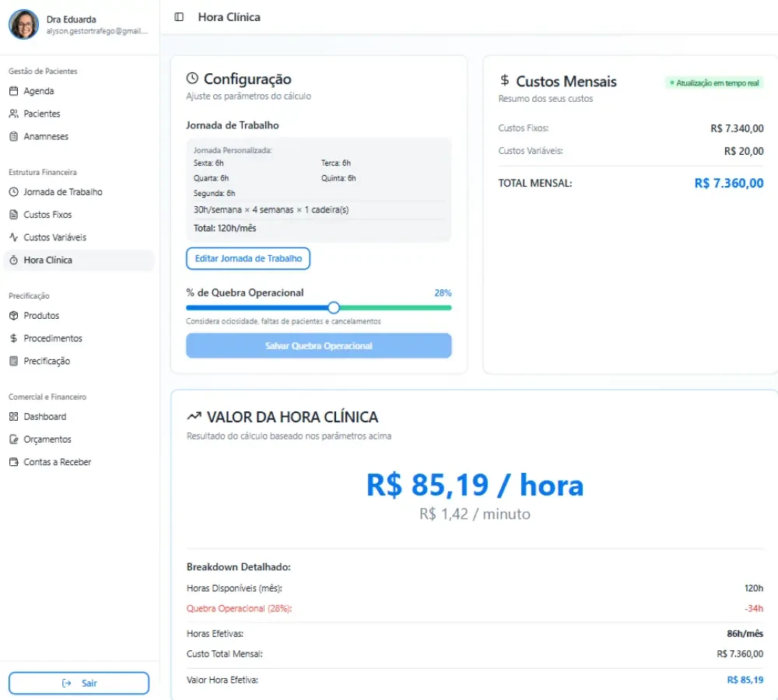Click the Custos Variáveis activity icon

pos(14,237)
